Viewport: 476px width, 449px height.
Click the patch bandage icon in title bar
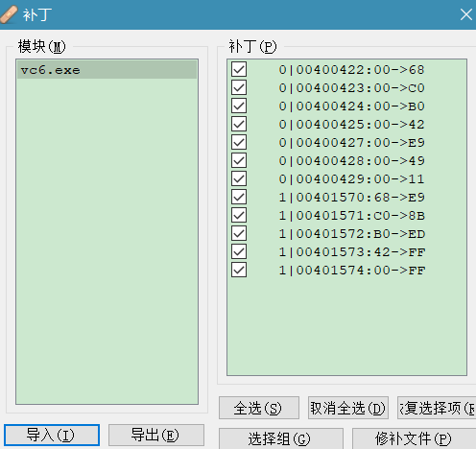tap(9, 14)
